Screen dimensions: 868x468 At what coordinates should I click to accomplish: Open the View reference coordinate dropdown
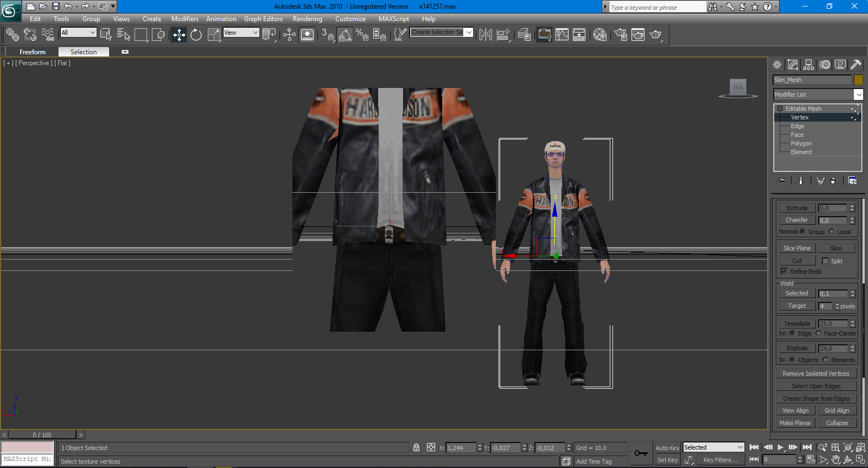241,33
